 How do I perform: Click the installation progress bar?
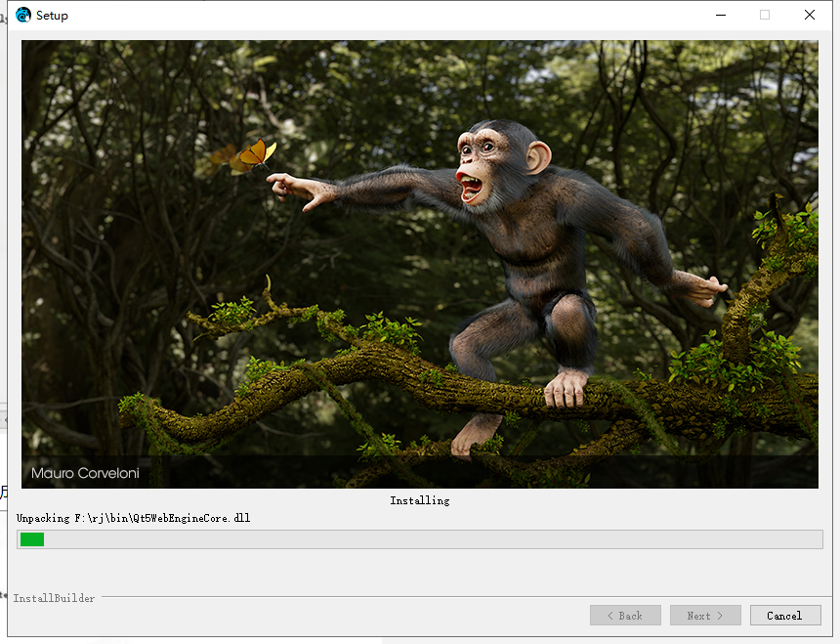(419, 539)
